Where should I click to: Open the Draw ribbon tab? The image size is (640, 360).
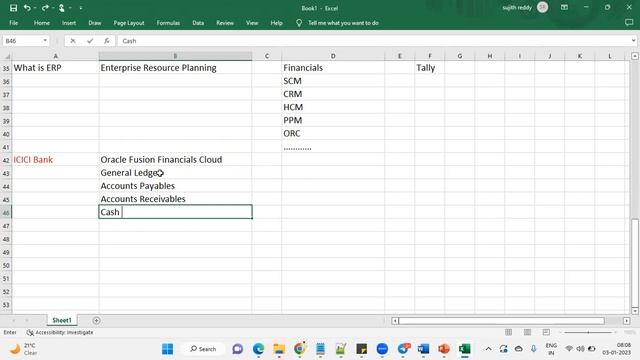click(95, 23)
